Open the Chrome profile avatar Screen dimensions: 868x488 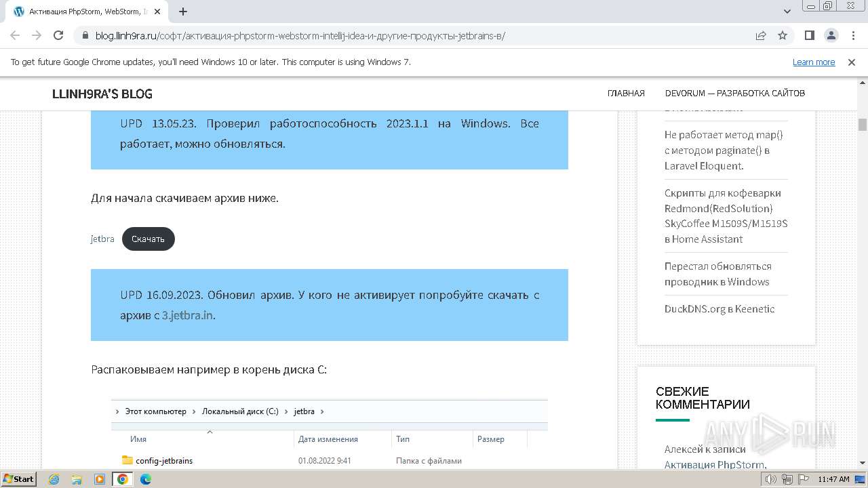coord(831,35)
